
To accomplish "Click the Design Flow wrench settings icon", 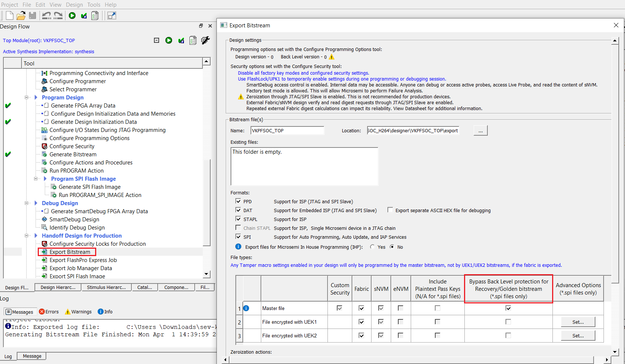I will pos(205,40).
